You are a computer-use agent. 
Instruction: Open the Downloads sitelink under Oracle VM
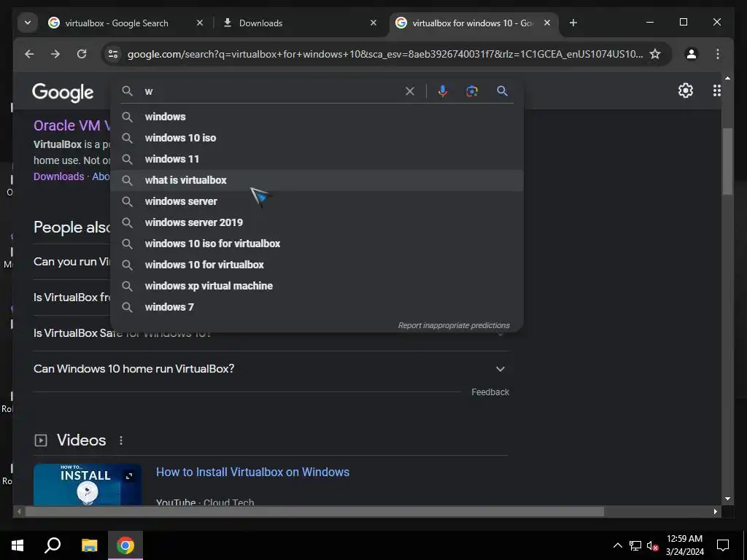pos(58,176)
